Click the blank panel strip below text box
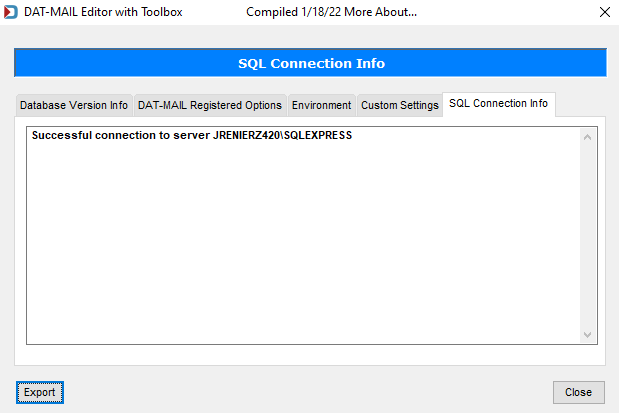This screenshot has height=413, width=619. pos(310,355)
